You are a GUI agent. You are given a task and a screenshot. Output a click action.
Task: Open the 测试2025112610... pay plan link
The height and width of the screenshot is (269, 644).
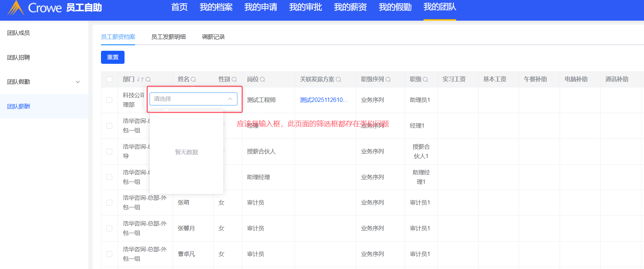tap(324, 100)
